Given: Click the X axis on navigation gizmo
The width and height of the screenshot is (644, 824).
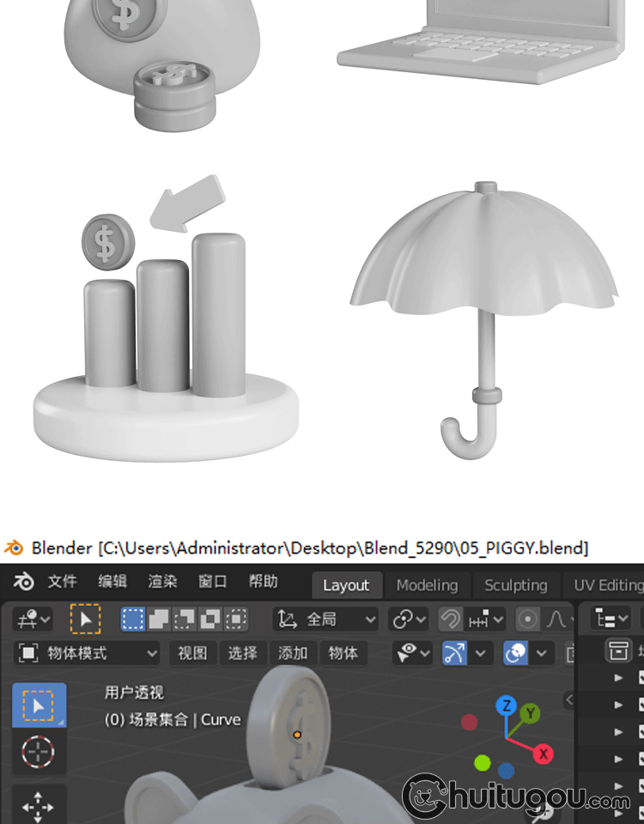Looking at the screenshot, I should (x=543, y=754).
